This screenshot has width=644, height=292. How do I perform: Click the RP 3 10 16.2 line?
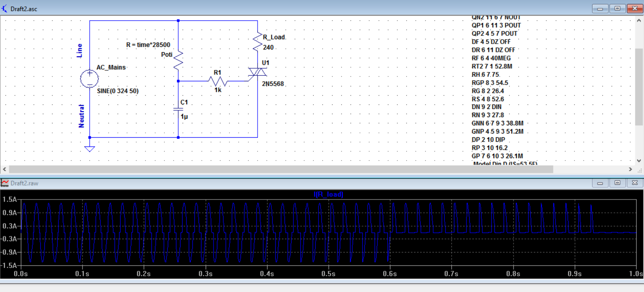(x=490, y=148)
